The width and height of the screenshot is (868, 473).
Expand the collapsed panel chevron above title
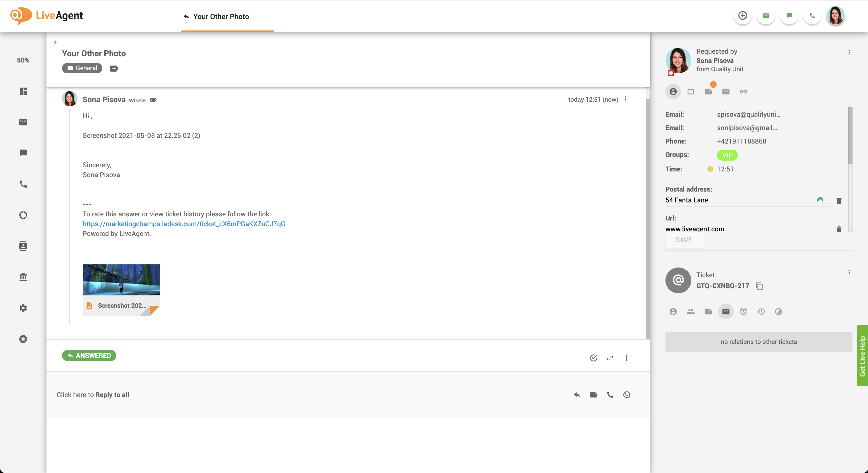55,42
